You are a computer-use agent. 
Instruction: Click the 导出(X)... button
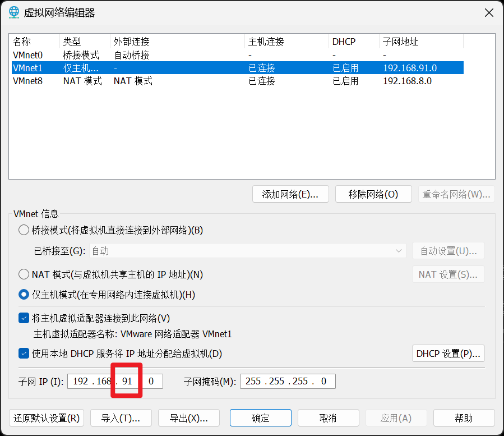coord(189,418)
